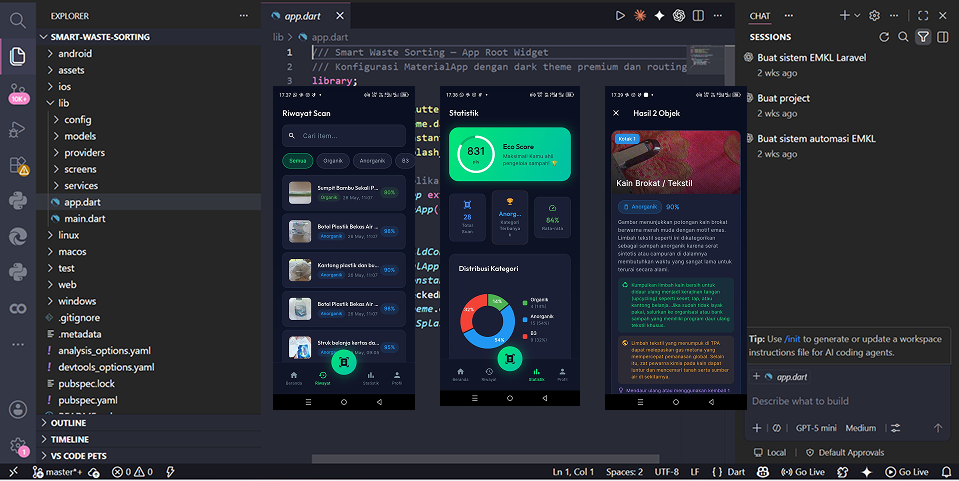
Task: Open chat settings gear icon
Action: pos(875,16)
